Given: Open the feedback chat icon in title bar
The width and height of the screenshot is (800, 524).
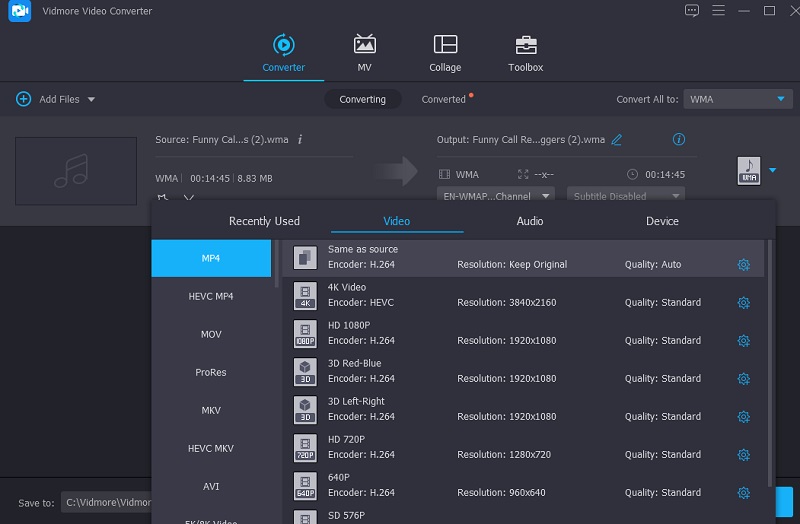Looking at the screenshot, I should tap(691, 11).
